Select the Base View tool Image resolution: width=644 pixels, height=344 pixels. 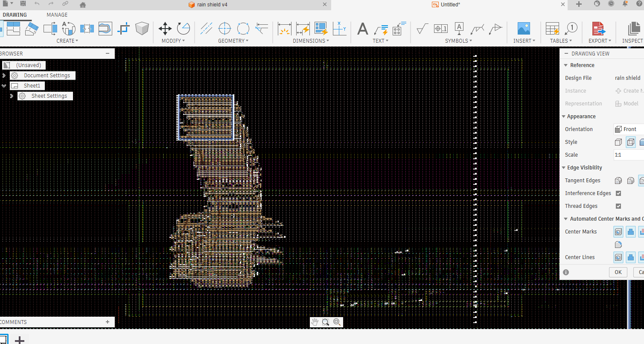tap(2, 29)
